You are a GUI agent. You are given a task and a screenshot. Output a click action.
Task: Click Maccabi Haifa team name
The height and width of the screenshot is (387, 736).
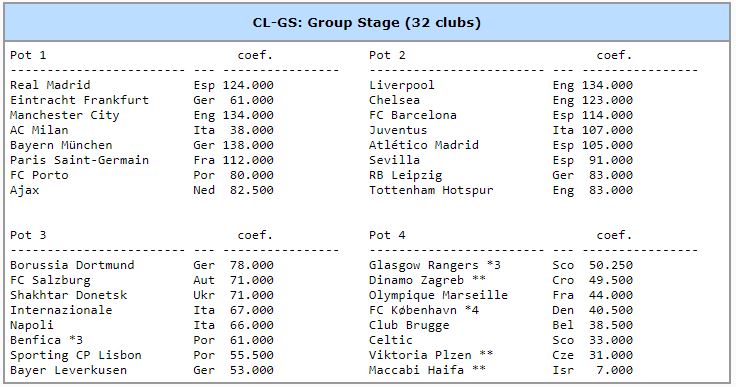tap(416, 370)
